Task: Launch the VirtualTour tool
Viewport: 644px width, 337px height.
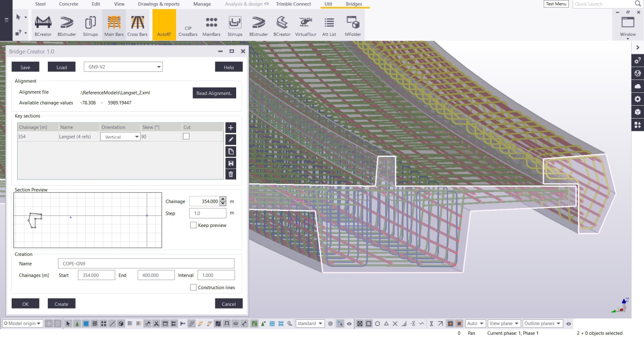Action: pyautogui.click(x=306, y=24)
